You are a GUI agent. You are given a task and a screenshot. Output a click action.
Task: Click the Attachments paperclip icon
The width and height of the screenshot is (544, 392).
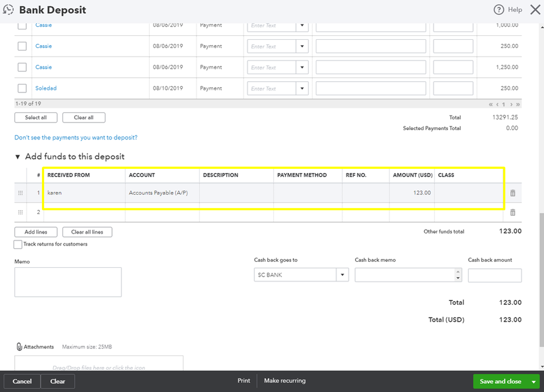(x=20, y=347)
